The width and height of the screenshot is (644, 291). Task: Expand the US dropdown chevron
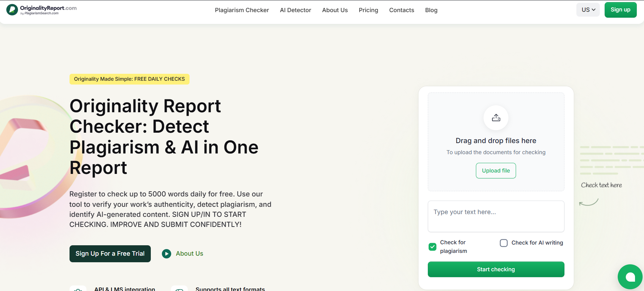[x=593, y=10]
